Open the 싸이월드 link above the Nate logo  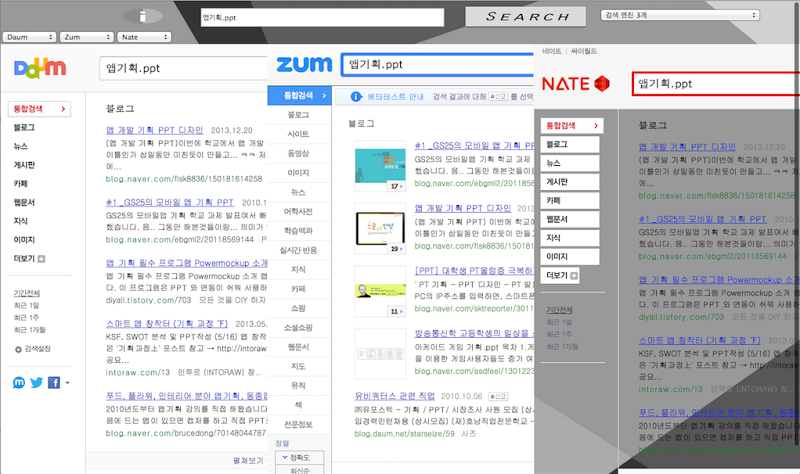coord(584,51)
